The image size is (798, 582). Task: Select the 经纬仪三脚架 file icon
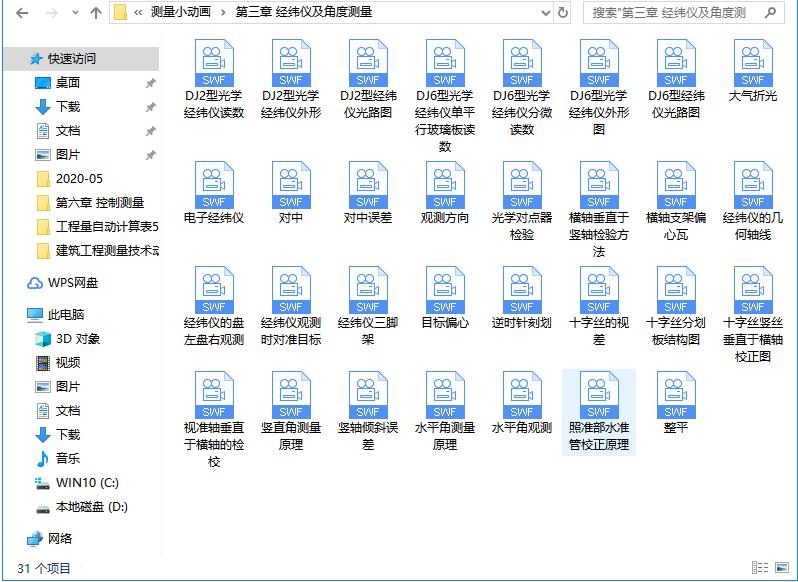[368, 290]
